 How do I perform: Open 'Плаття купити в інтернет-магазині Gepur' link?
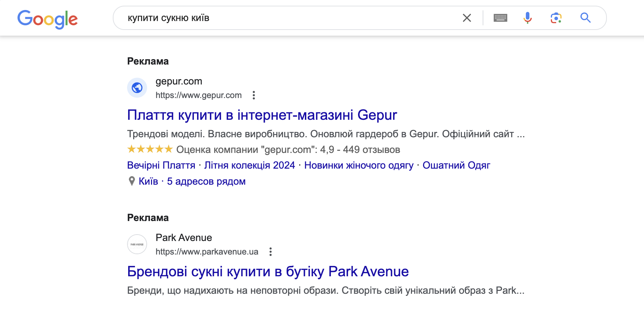tap(262, 115)
